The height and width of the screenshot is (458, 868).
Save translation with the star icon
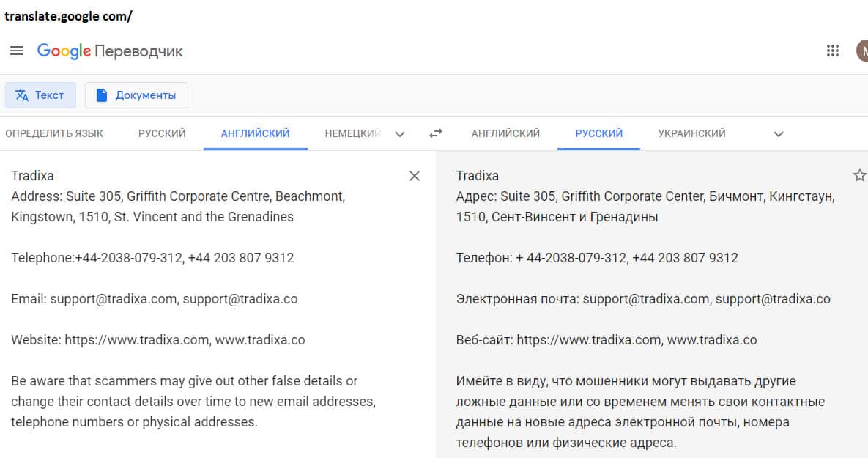859,175
